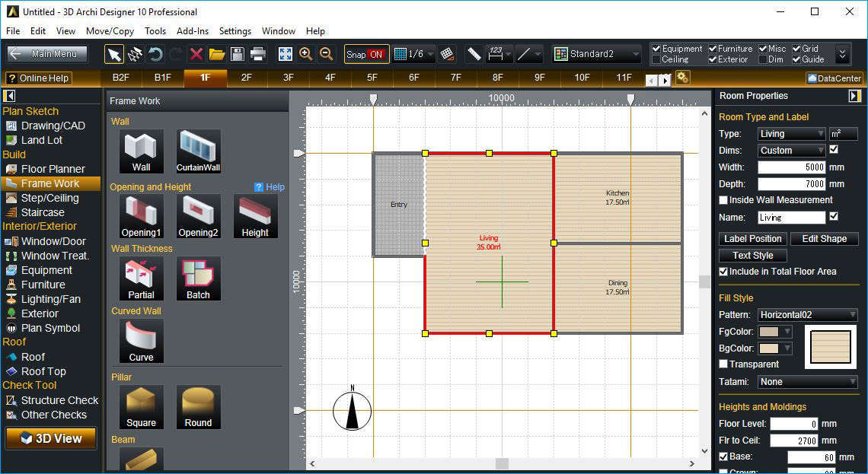The height and width of the screenshot is (474, 868).
Task: Choose the Curve curved wall tool
Action: point(141,341)
